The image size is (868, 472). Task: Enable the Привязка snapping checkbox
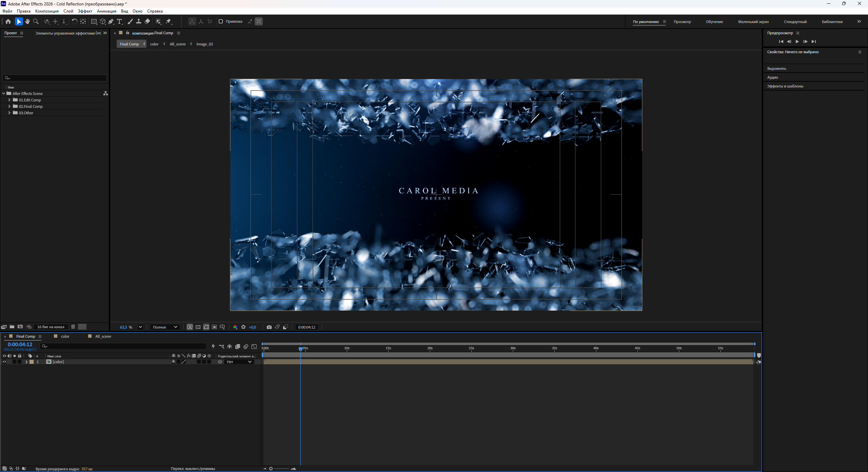[x=221, y=21]
